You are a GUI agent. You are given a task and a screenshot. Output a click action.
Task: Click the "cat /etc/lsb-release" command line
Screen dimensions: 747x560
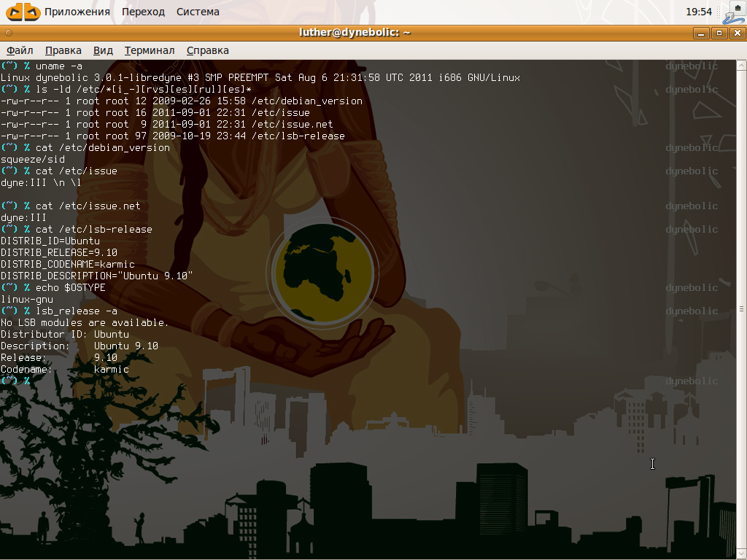click(x=76, y=230)
